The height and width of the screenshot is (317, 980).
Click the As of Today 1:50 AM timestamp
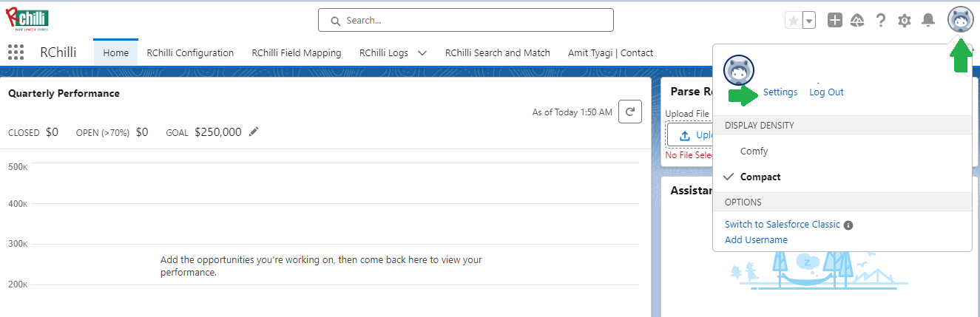point(572,112)
